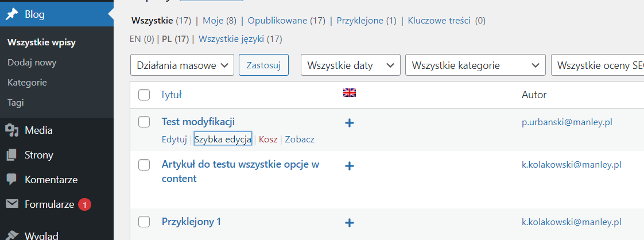Image resolution: width=644 pixels, height=240 pixels.
Task: Add English translation for Test modyfikacji
Action: tap(350, 122)
